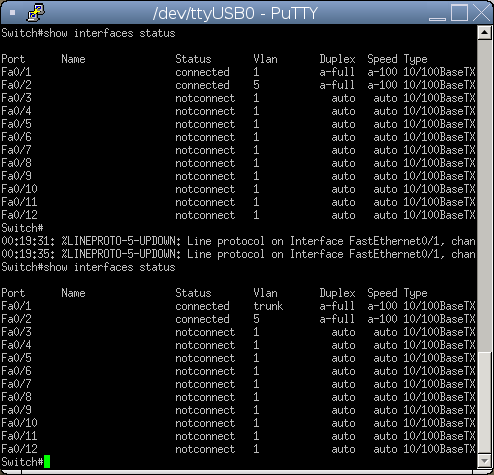The height and width of the screenshot is (475, 494).
Task: Click the last Fa0/12 port entry
Action: coord(19,449)
